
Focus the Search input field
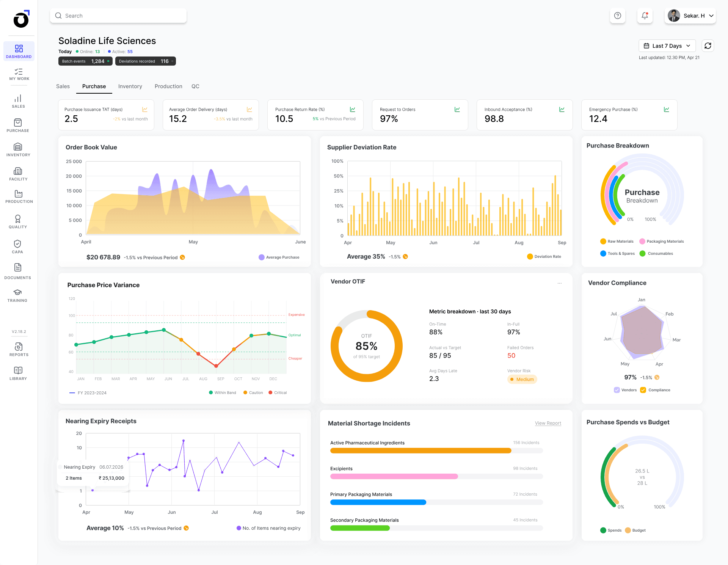point(118,16)
